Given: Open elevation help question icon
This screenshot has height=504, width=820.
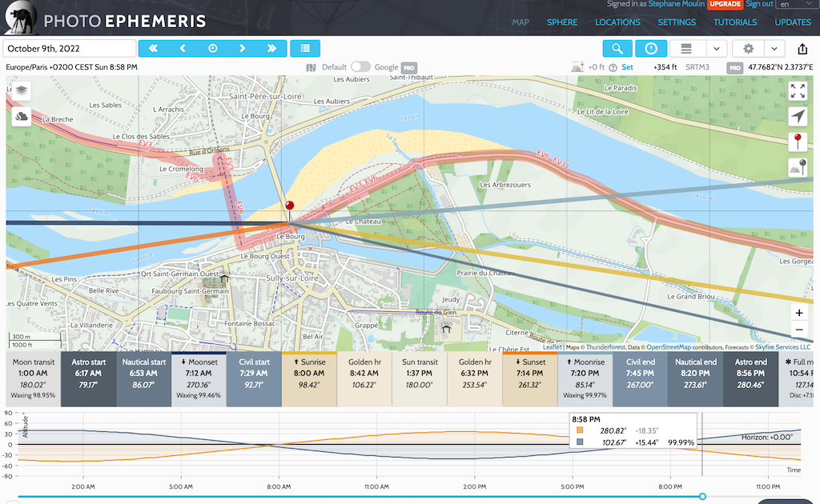Looking at the screenshot, I should pos(613,67).
